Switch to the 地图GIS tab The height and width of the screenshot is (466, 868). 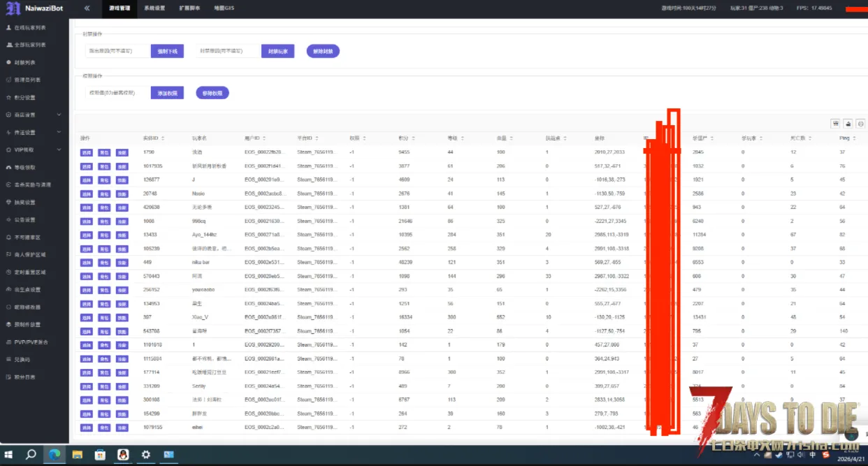pyautogui.click(x=224, y=8)
